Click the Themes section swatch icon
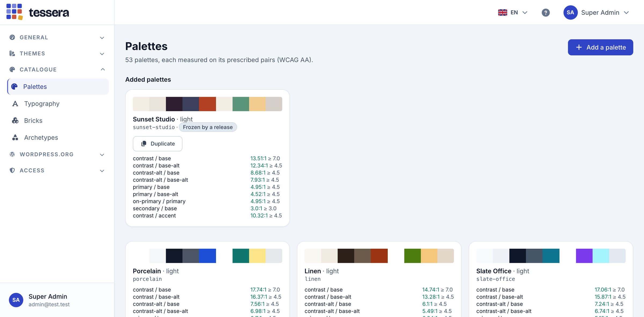 [x=12, y=54]
